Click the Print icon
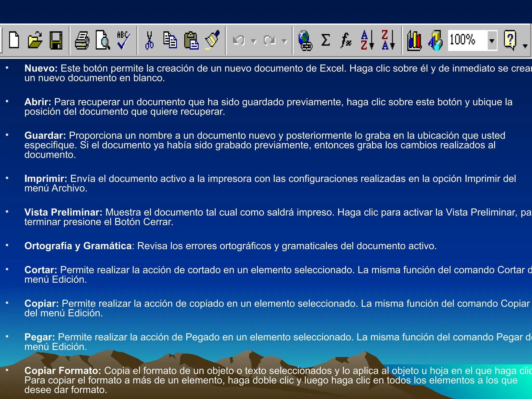The height and width of the screenshot is (399, 532). (82, 41)
